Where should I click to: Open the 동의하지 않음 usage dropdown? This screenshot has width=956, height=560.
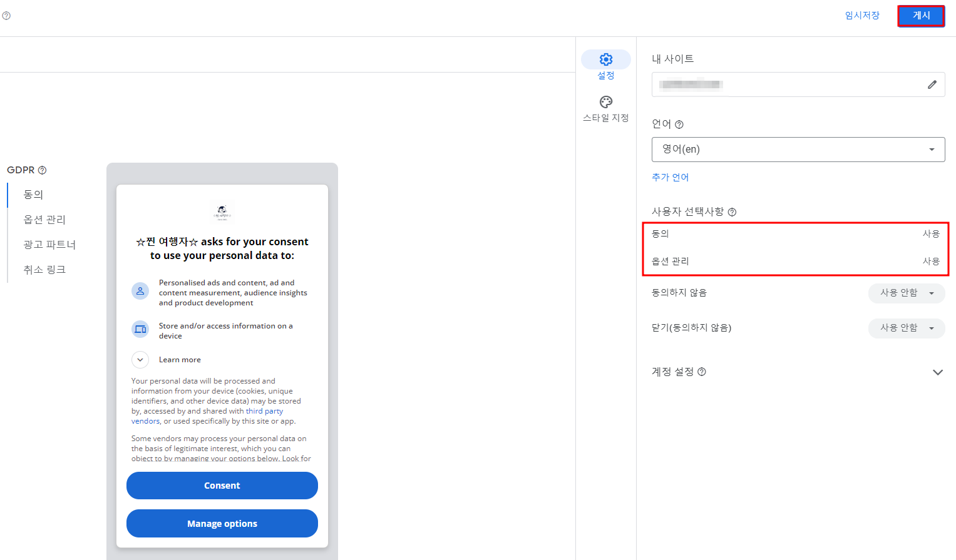906,293
